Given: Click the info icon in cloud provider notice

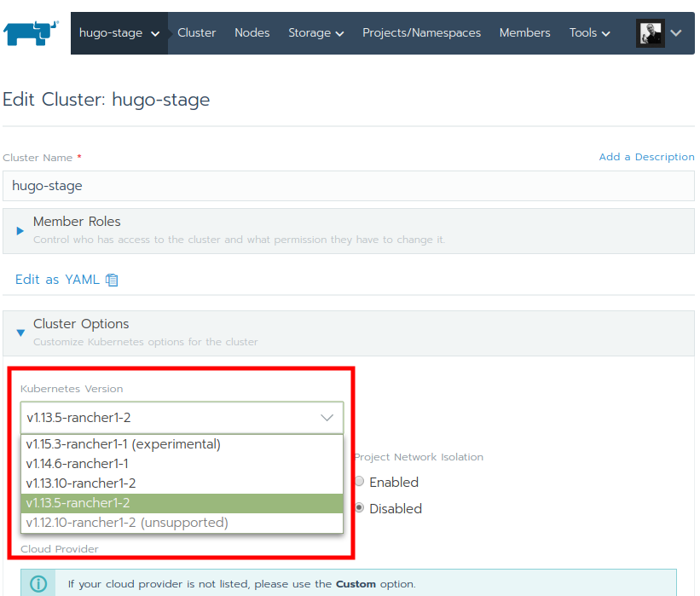Looking at the screenshot, I should [38, 583].
